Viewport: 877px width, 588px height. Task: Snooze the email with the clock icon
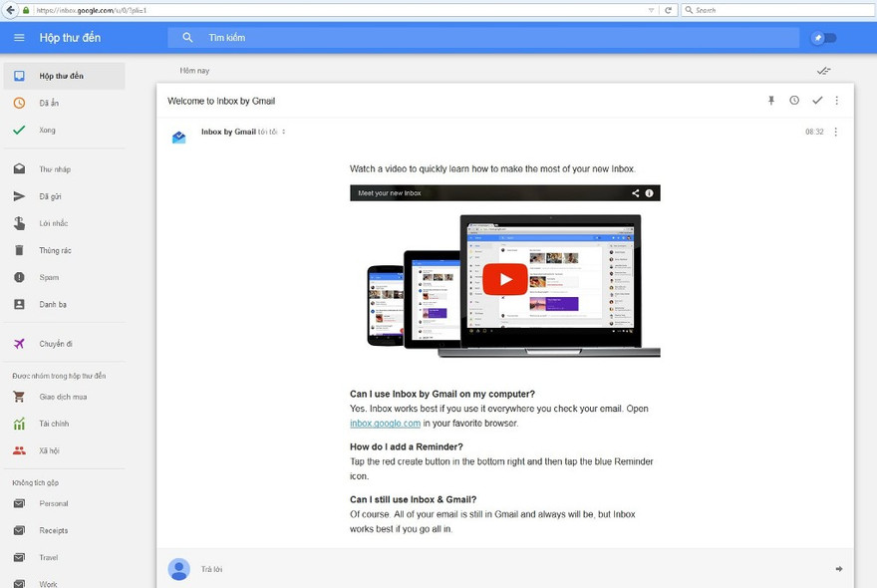(793, 100)
